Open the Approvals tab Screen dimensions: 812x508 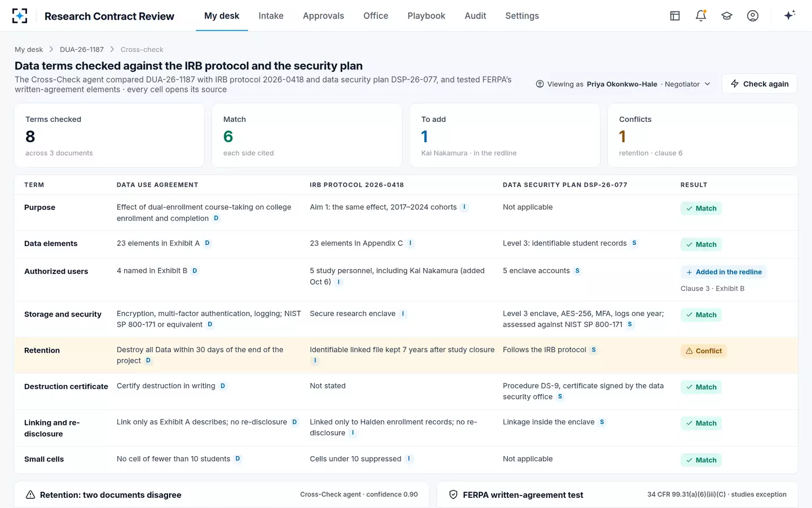(323, 16)
